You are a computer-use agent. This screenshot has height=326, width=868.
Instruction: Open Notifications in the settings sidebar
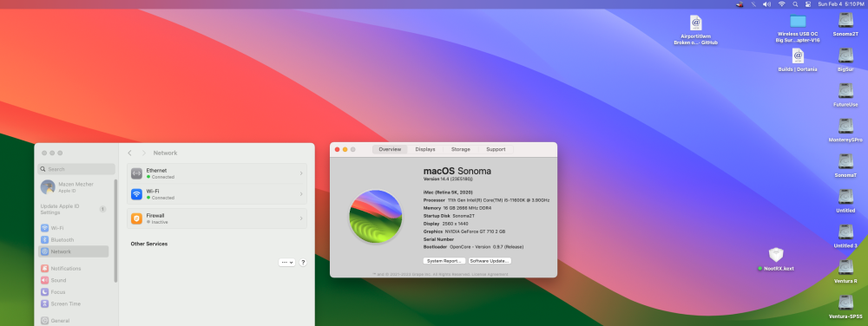click(74, 269)
